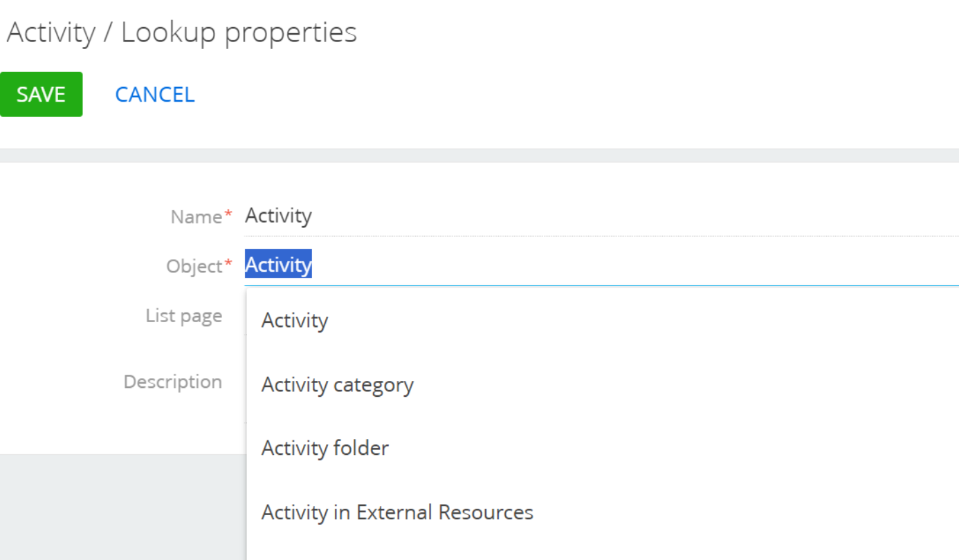Click the 'Activity' text inside the Name field
Image resolution: width=959 pixels, height=560 pixels.
[x=278, y=216]
